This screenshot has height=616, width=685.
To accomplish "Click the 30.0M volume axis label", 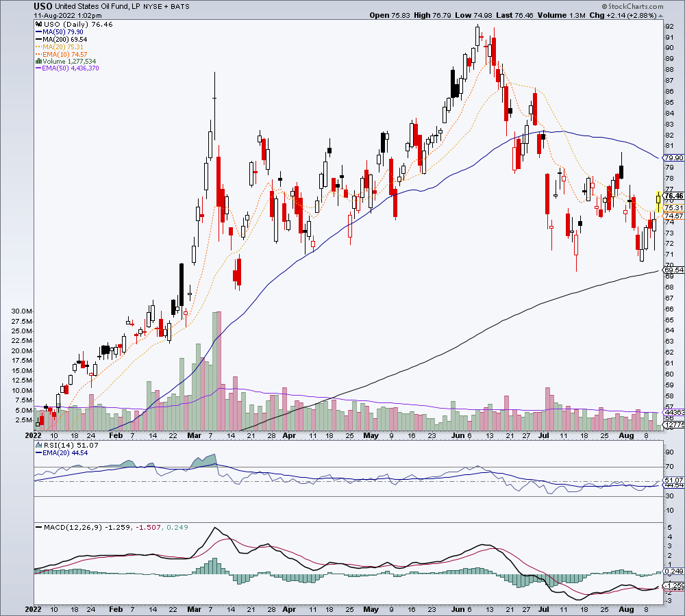I will coord(21,311).
